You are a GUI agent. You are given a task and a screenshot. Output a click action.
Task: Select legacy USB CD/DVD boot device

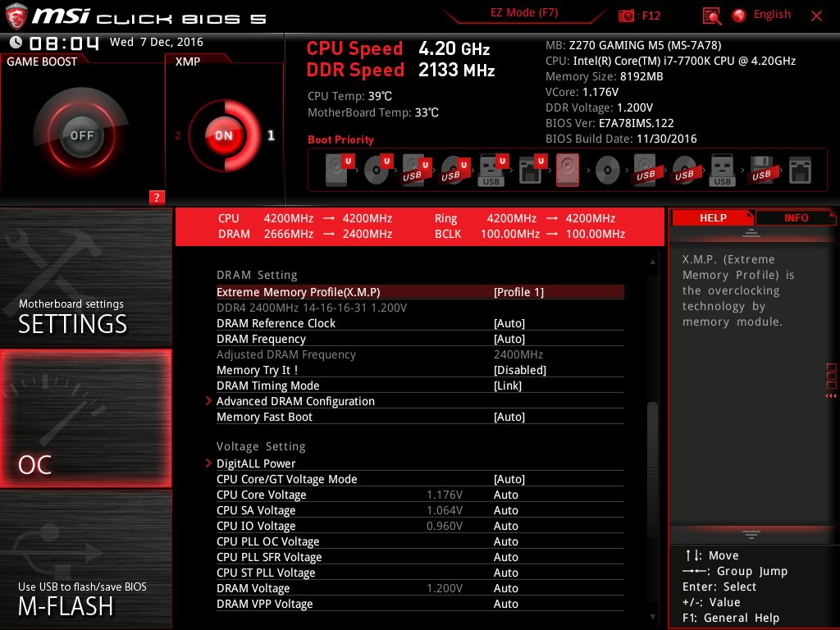pos(684,170)
